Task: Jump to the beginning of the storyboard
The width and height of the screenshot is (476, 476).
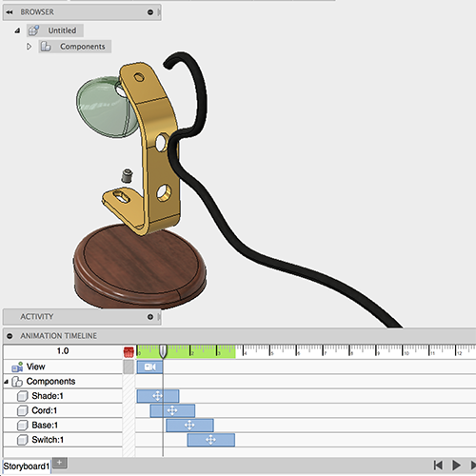Action: (438, 466)
